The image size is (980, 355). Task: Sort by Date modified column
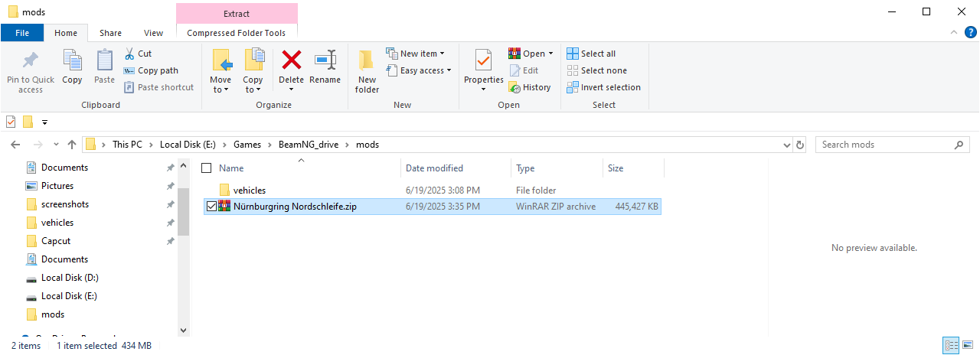pos(456,168)
